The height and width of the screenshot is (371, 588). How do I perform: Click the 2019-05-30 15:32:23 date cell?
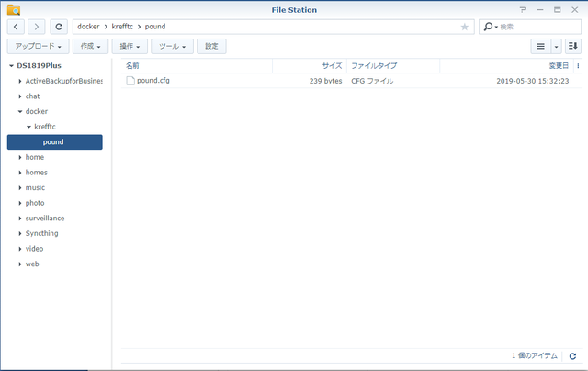pos(533,81)
